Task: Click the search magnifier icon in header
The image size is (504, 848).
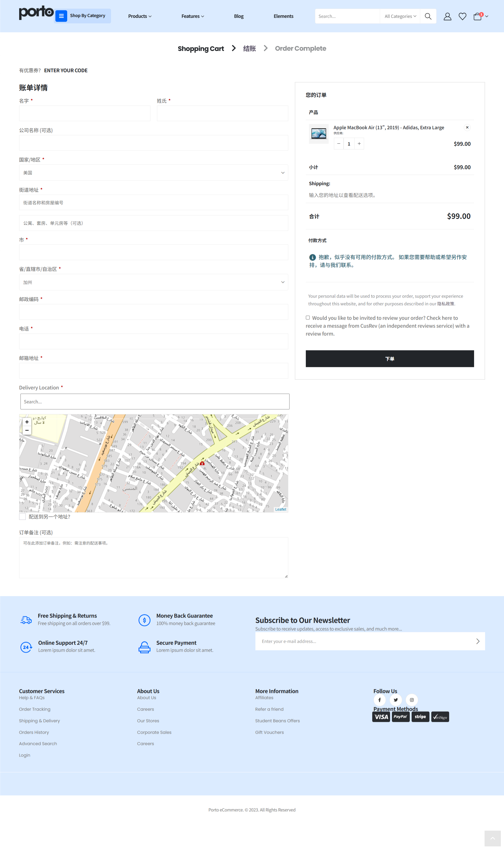Action: pyautogui.click(x=428, y=16)
